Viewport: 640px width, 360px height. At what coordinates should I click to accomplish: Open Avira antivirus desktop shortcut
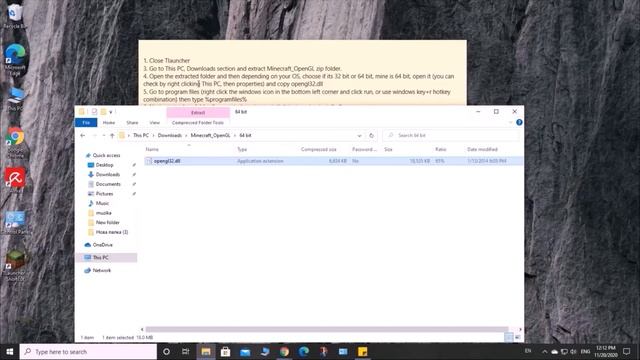(15, 180)
